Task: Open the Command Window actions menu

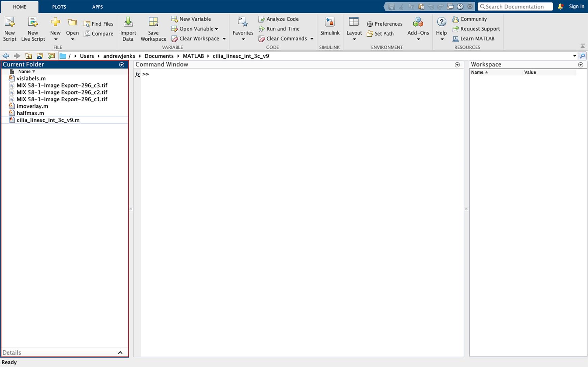Action: point(457,64)
